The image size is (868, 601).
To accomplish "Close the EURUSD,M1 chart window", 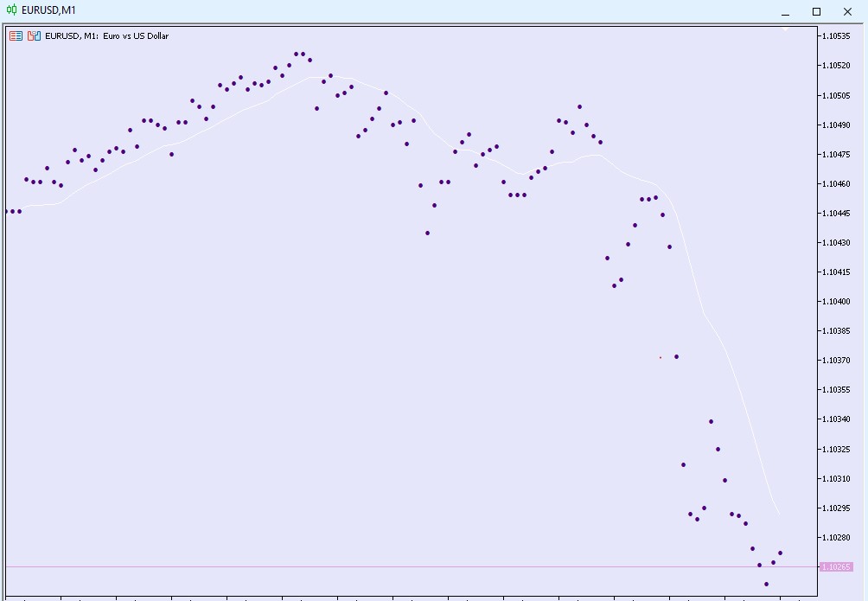I will click(847, 11).
